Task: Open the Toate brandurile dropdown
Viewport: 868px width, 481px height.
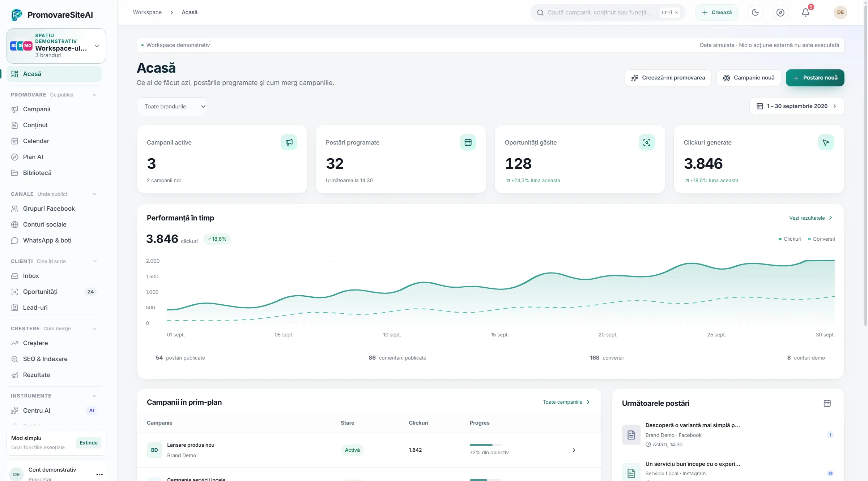Action: [172, 106]
